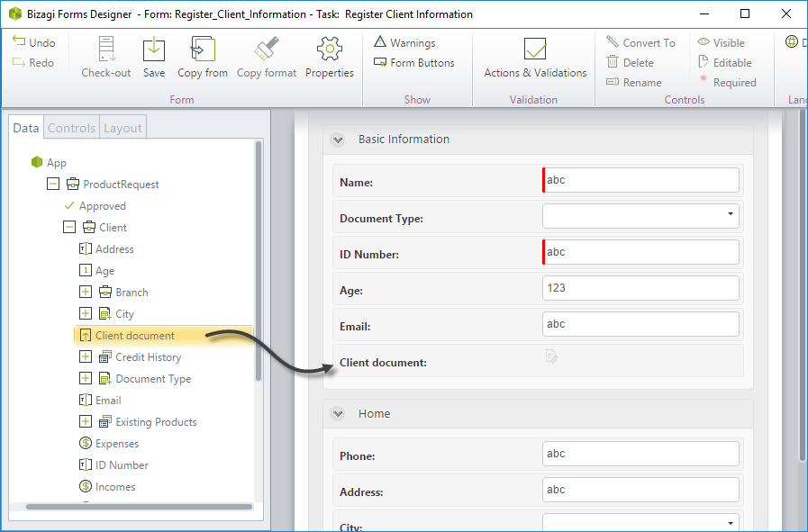Collapse the ProductRequest node

pyautogui.click(x=53, y=184)
